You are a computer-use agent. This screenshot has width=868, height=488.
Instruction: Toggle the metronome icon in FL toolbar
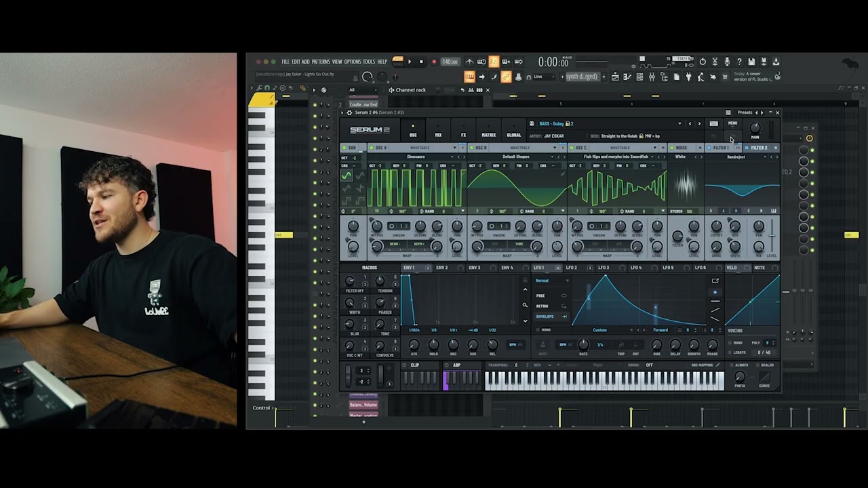(469, 62)
